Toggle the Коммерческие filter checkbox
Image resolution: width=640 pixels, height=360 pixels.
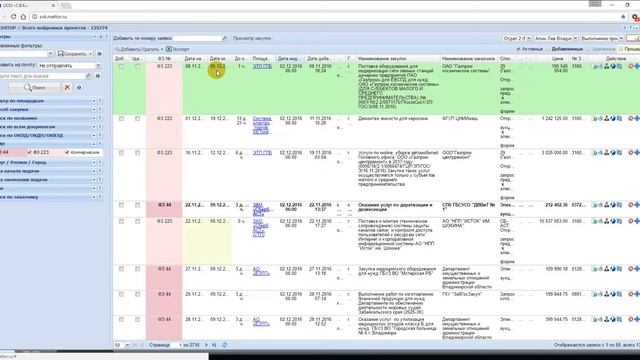(67, 152)
